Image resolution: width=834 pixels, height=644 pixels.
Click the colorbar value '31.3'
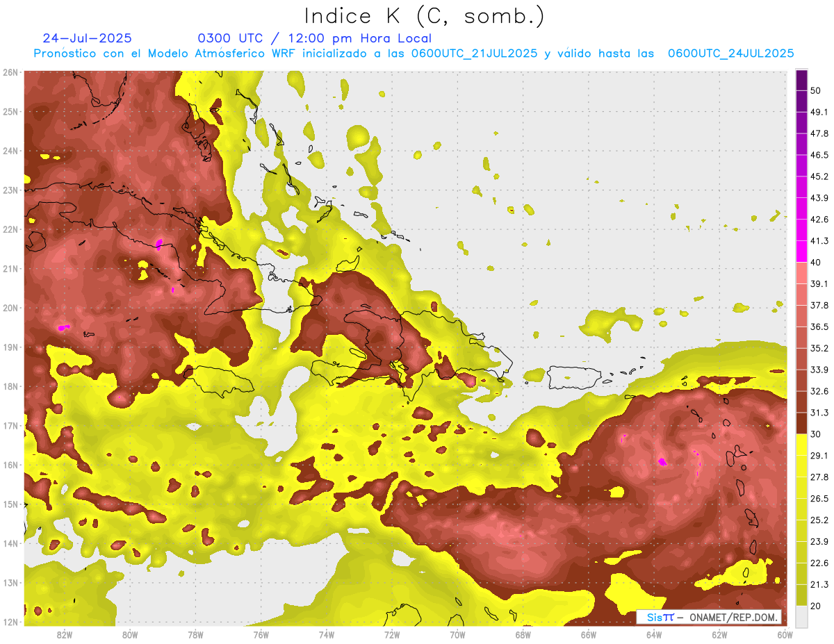click(x=819, y=413)
